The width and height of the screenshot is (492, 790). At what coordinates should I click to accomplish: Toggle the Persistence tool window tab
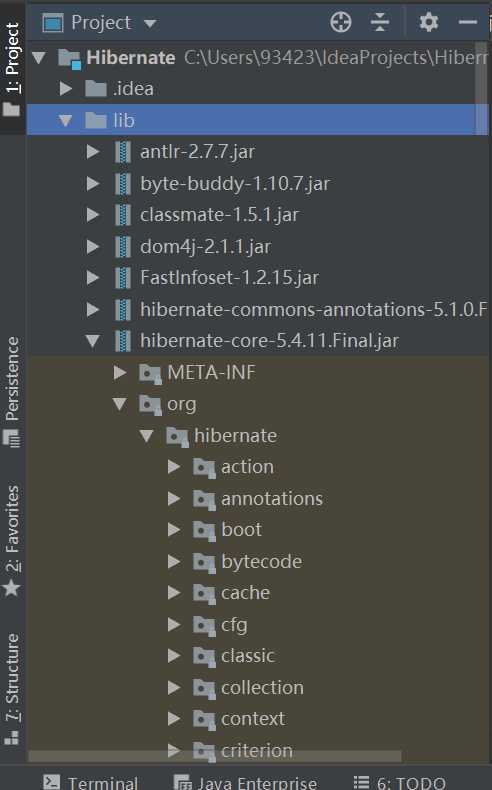(12, 392)
